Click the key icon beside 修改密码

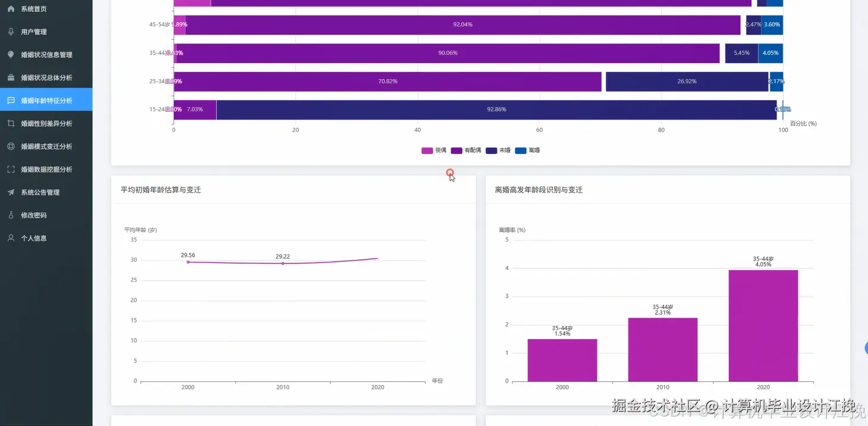pyautogui.click(x=11, y=215)
